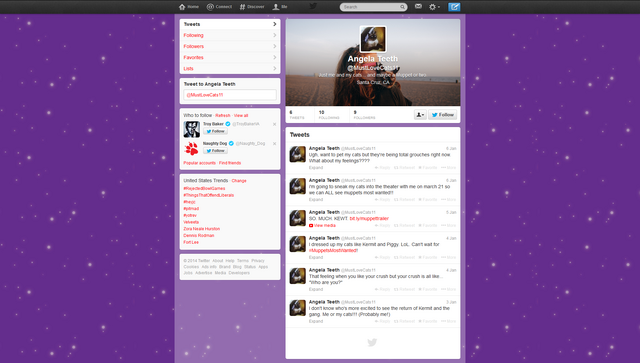Open the Discover hashtag page

[x=252, y=7]
